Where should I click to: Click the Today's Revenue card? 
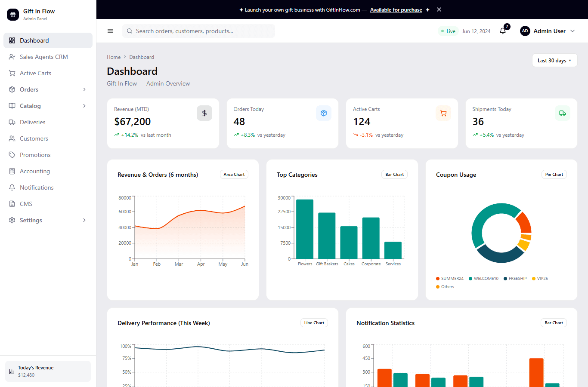(x=48, y=371)
